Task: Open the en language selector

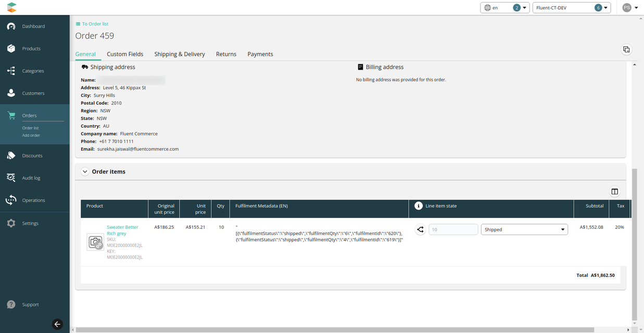Action: tap(504, 8)
